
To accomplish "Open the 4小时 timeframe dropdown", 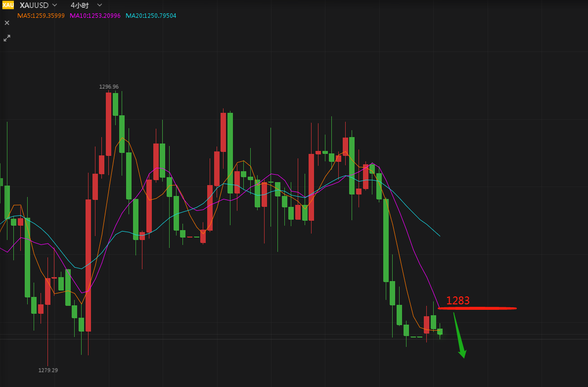I will (x=99, y=5).
